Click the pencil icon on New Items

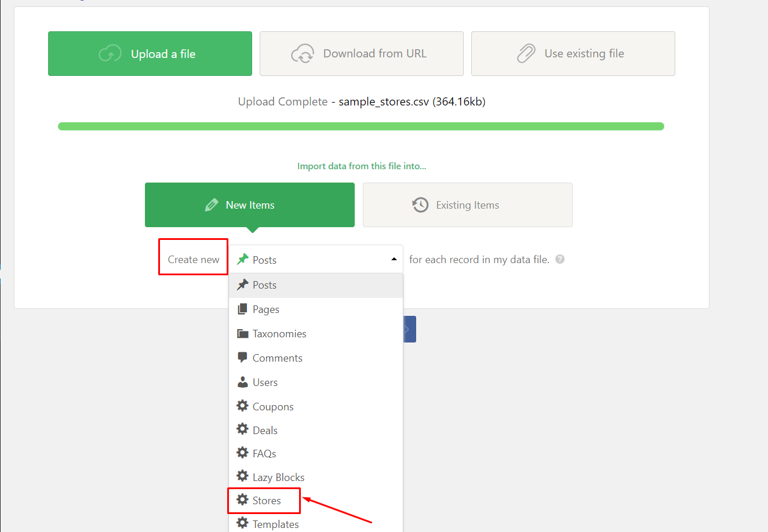tap(212, 205)
